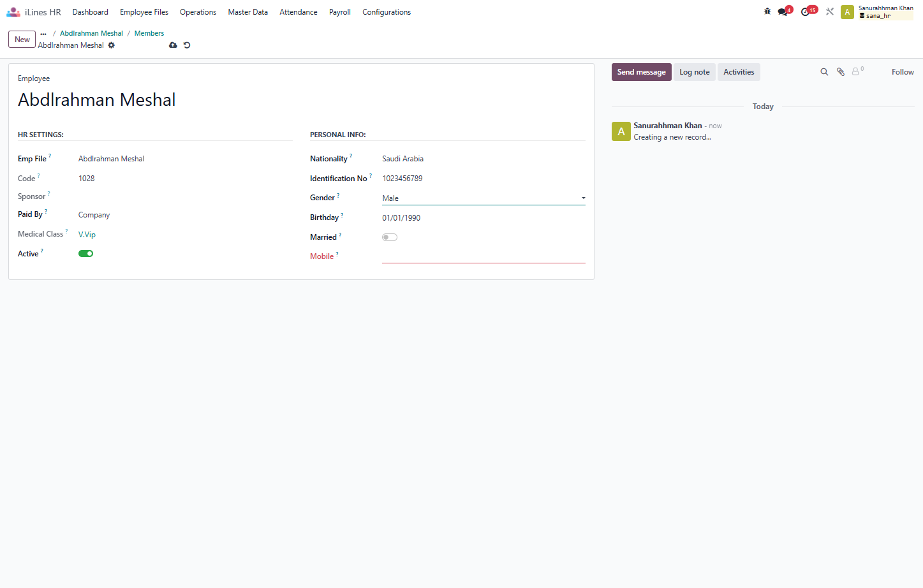The image size is (923, 588).
Task: Open the Operations menu
Action: click(x=198, y=12)
